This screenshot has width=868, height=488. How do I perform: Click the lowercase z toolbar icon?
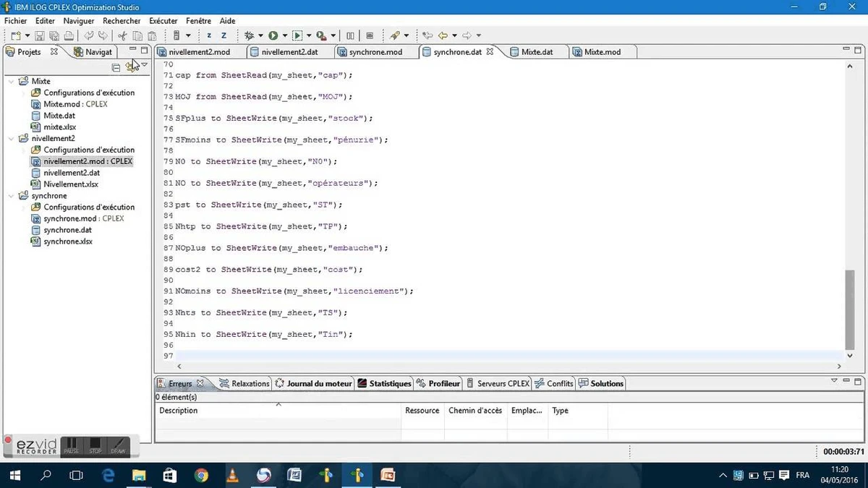point(209,35)
